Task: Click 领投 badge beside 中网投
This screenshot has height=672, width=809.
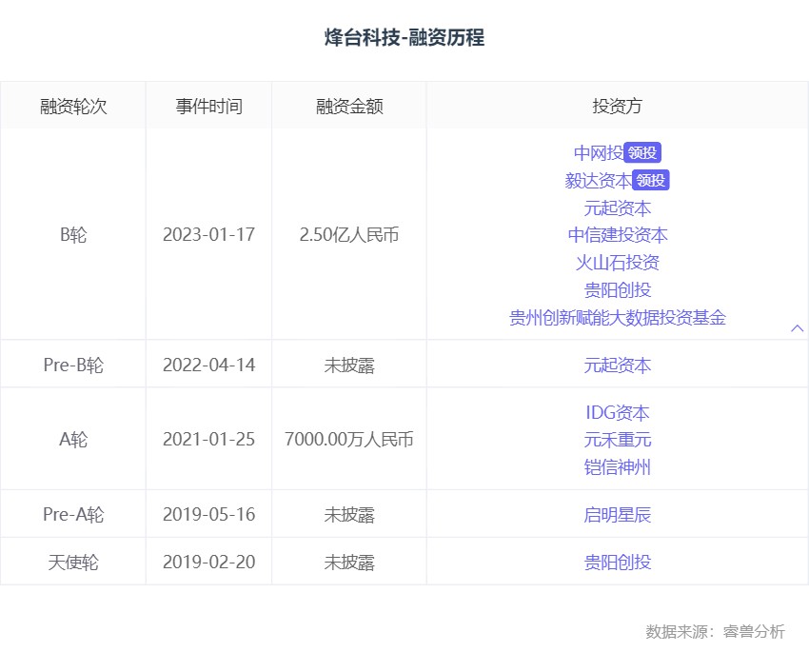Action: click(x=642, y=153)
